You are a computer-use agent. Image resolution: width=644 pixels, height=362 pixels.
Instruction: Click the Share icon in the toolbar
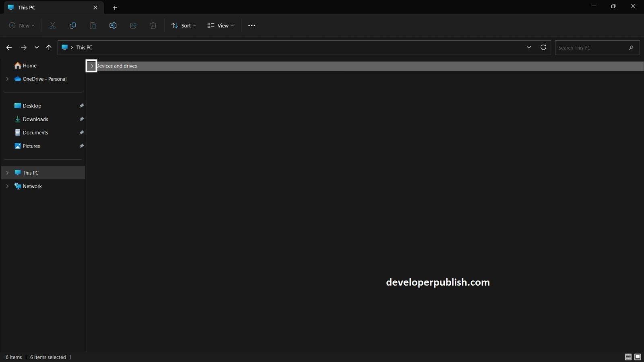click(133, 25)
